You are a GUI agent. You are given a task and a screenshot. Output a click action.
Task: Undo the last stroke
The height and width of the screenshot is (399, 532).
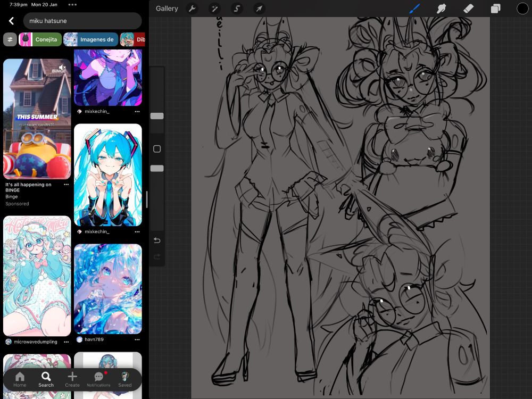(157, 240)
